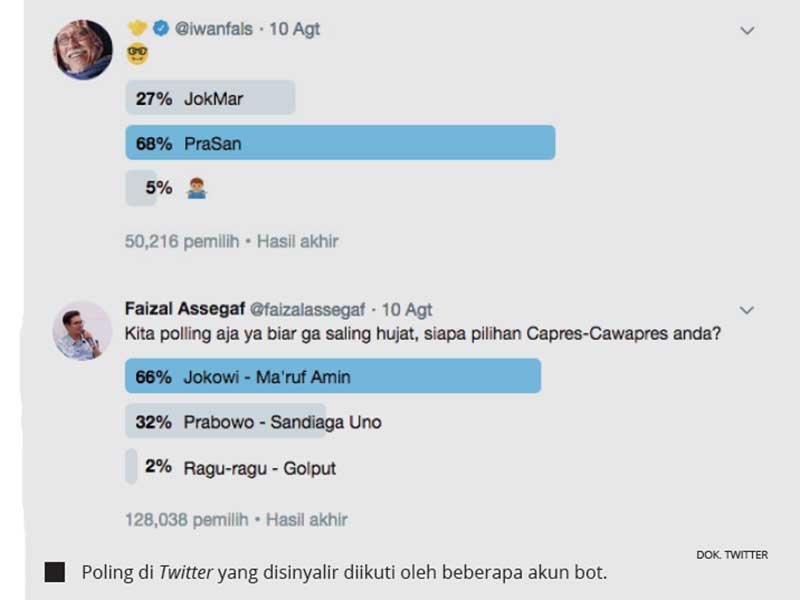Viewport: 800px width, 600px height.
Task: Click the yellow hands emoji in Iwan Fals's name
Action: click(136, 29)
